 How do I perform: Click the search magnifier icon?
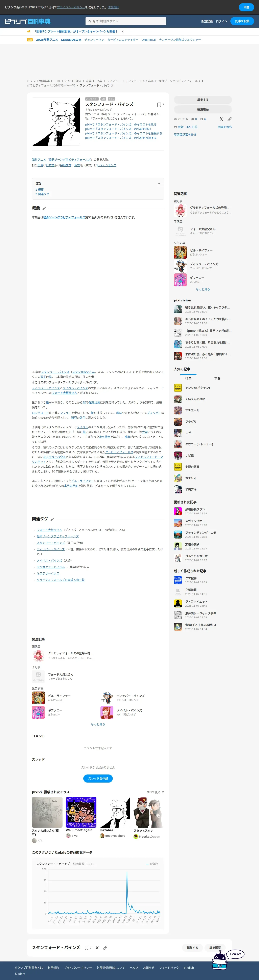[90, 21]
